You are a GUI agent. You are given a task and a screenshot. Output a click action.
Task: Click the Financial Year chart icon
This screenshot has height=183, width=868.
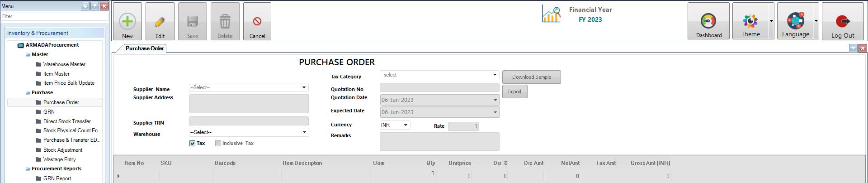point(551,14)
